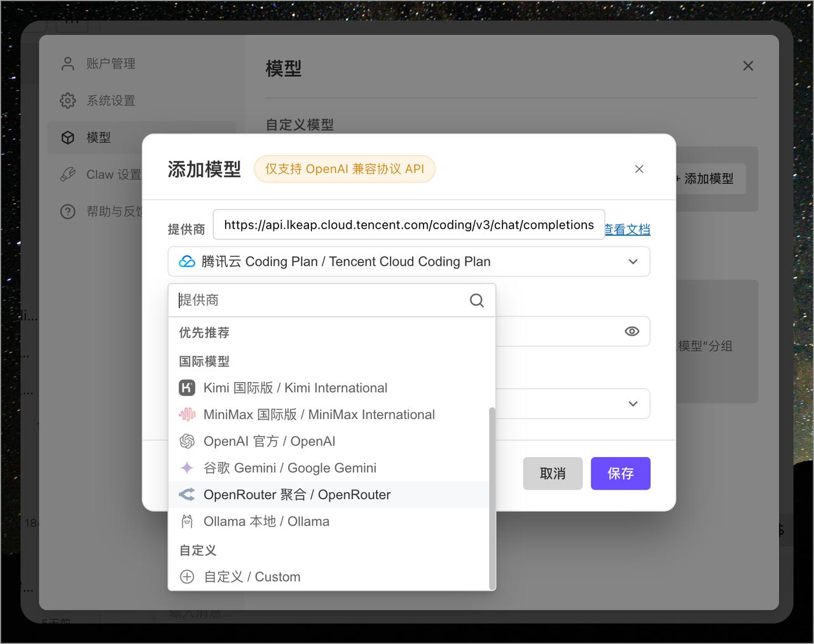Expand the lower dropdown chevron in dialog

(633, 404)
